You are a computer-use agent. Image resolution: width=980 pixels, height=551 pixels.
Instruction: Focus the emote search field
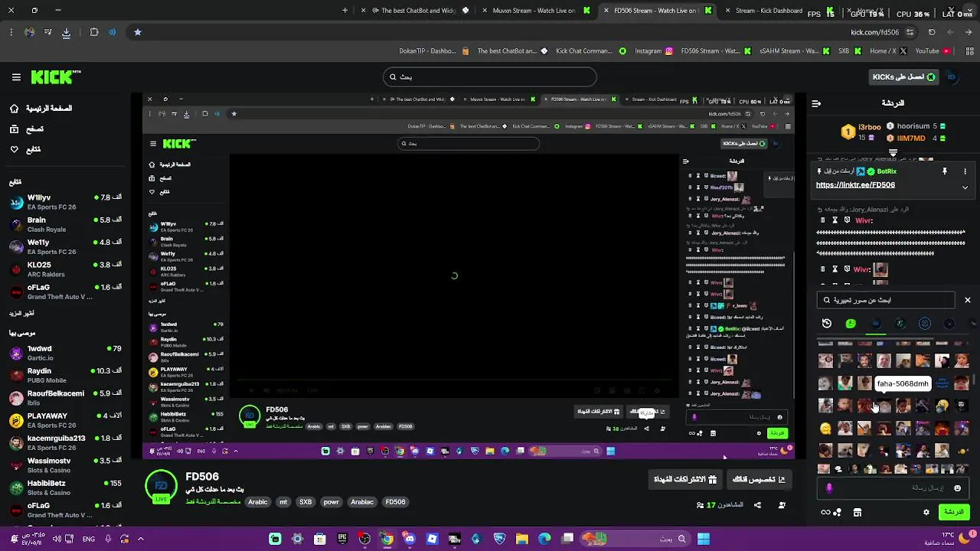point(886,300)
